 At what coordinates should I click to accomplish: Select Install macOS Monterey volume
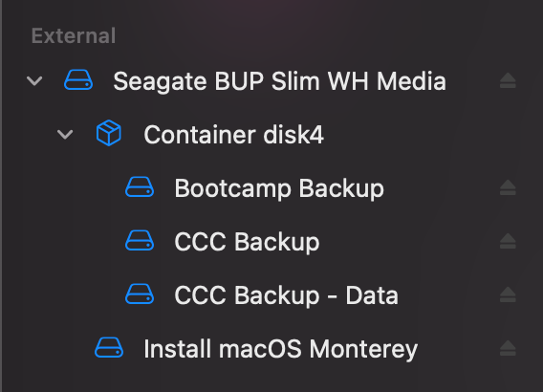[x=281, y=349]
